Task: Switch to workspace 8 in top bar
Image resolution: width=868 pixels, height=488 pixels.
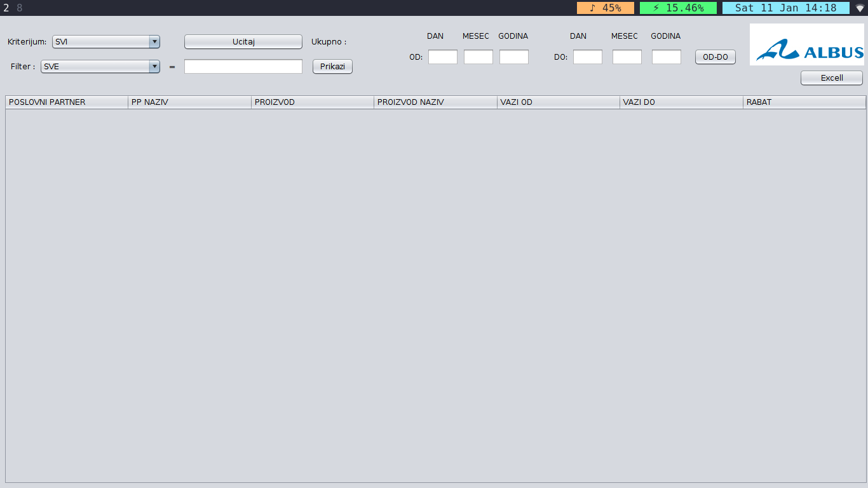Action: [x=20, y=8]
